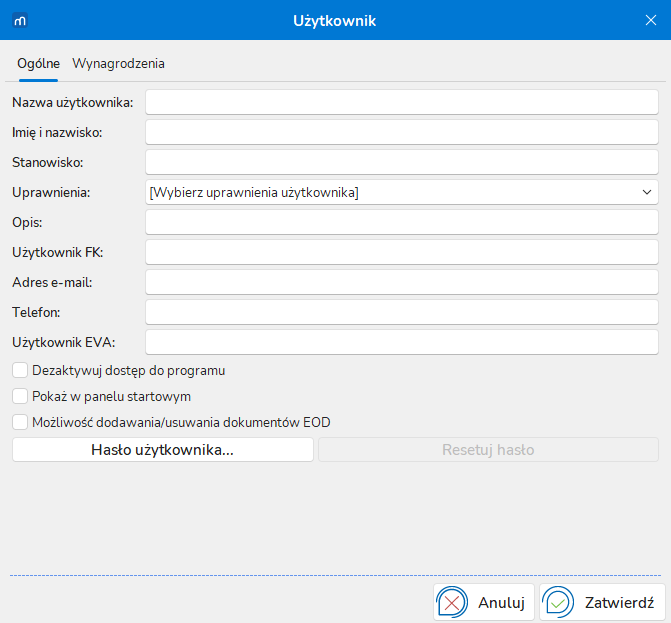
Task: Open the Hasło użytkownika... button
Action: coord(163,450)
